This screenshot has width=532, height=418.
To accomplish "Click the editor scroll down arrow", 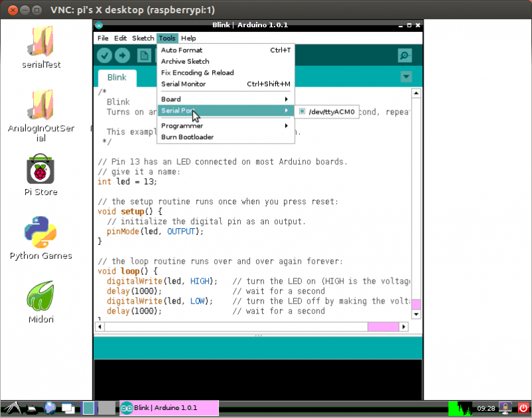I will [x=416, y=314].
